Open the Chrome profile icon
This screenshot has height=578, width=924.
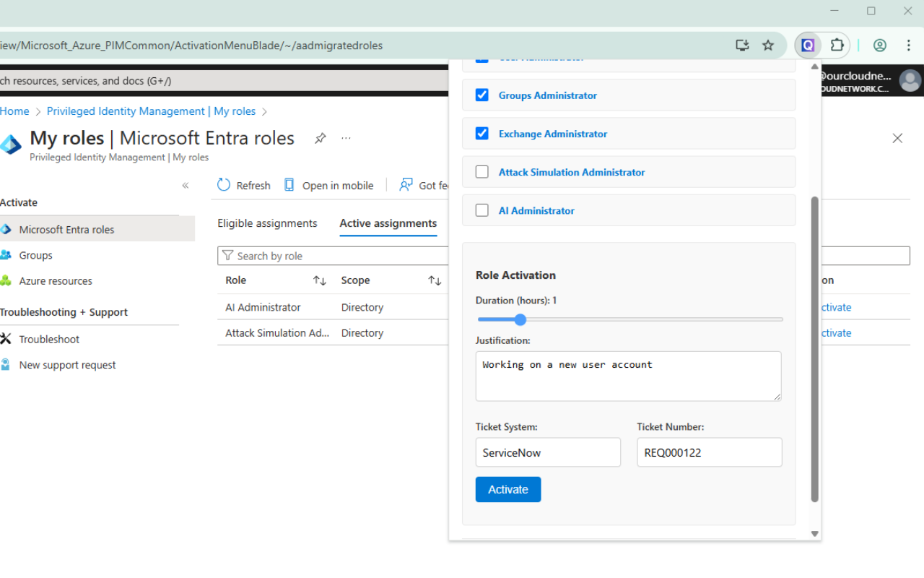click(x=879, y=46)
